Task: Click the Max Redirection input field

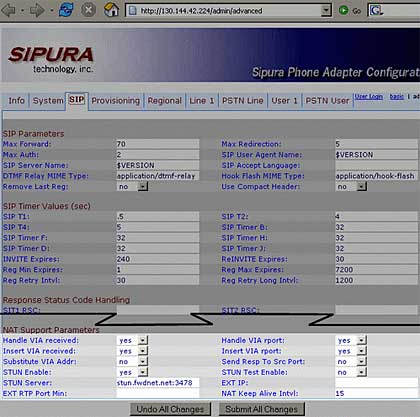Action: click(376, 144)
